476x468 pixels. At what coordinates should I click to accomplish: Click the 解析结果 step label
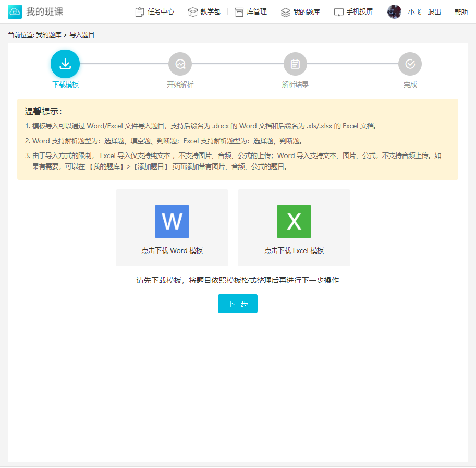[x=295, y=85]
